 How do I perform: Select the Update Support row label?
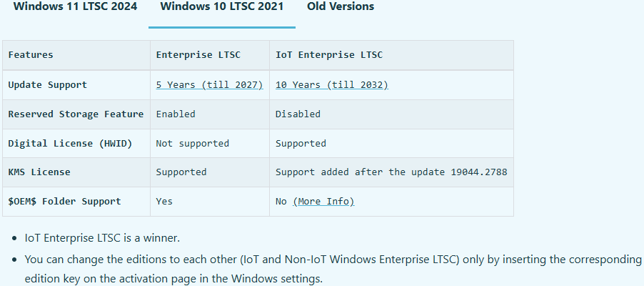tap(48, 84)
